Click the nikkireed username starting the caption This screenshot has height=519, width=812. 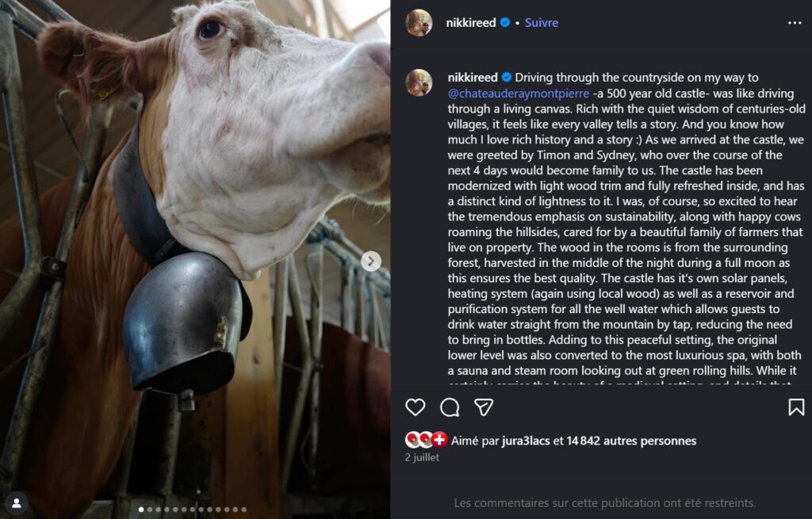[x=473, y=78]
